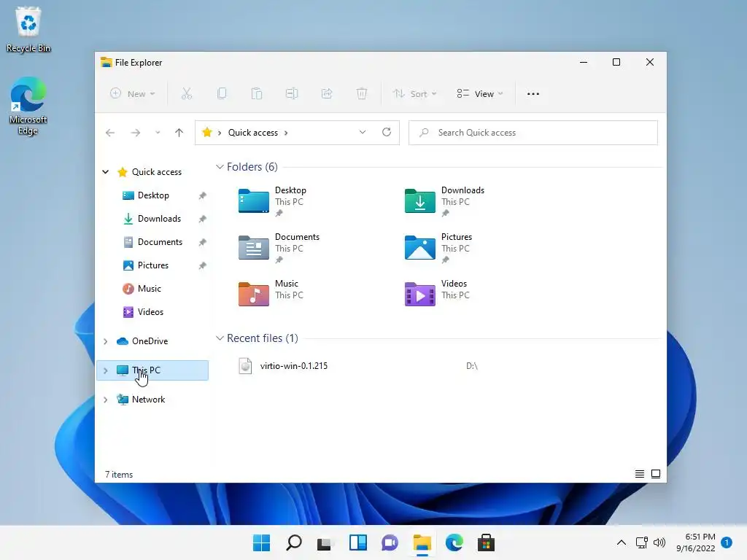Switch to details view icon in status bar
The width and height of the screenshot is (747, 560).
point(639,474)
